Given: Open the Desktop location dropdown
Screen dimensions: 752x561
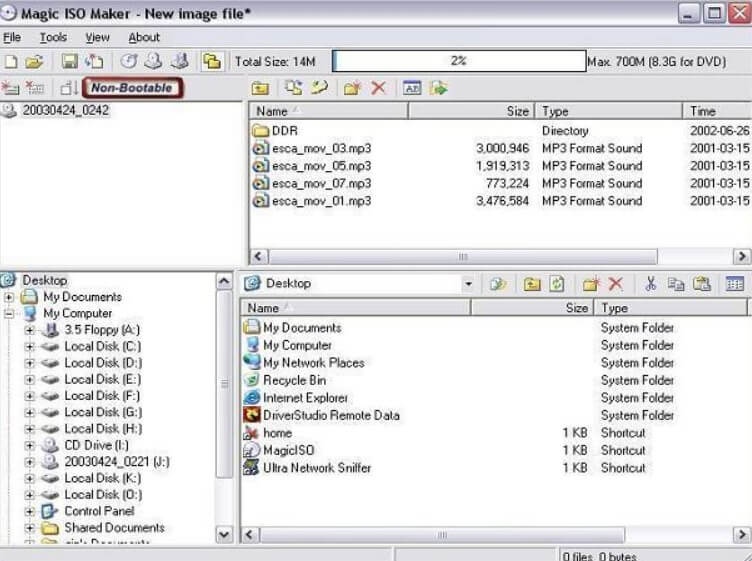Looking at the screenshot, I should pos(468,284).
